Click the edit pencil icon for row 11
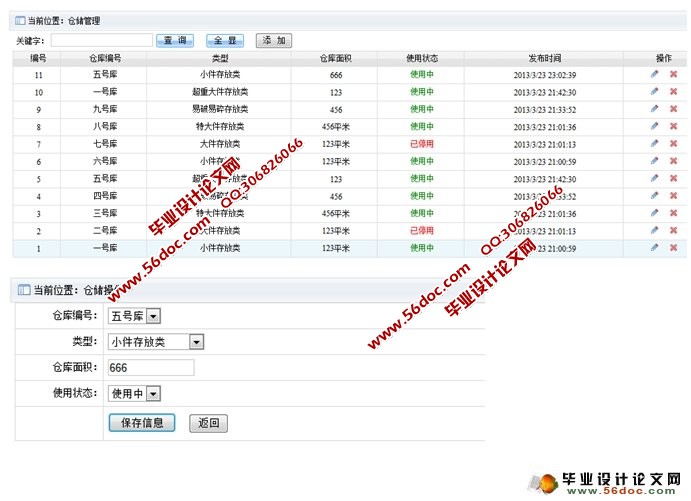 (x=654, y=75)
